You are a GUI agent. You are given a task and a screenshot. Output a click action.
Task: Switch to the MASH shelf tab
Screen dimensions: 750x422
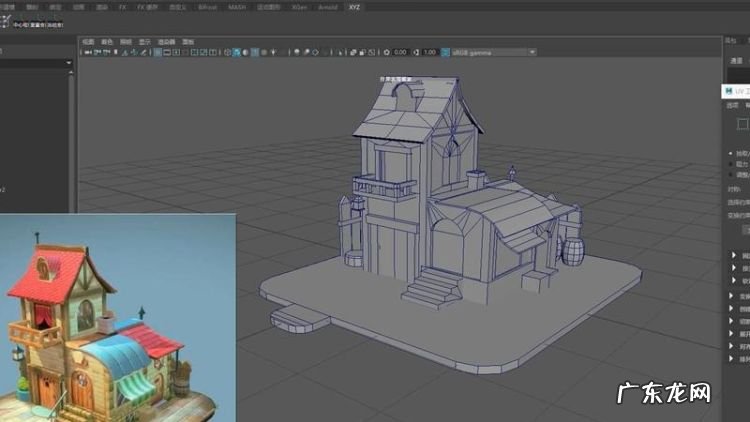[x=236, y=6]
